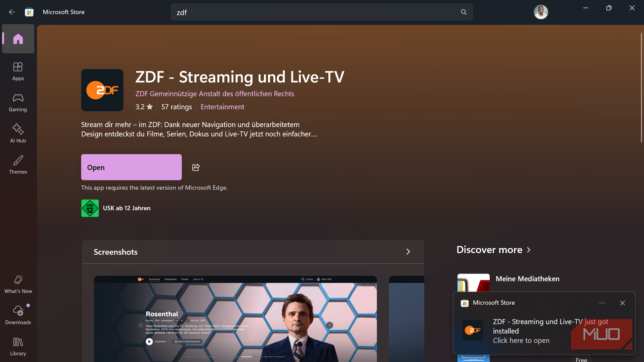The image size is (644, 362).
Task: Open the Gaming section
Action: point(18,102)
